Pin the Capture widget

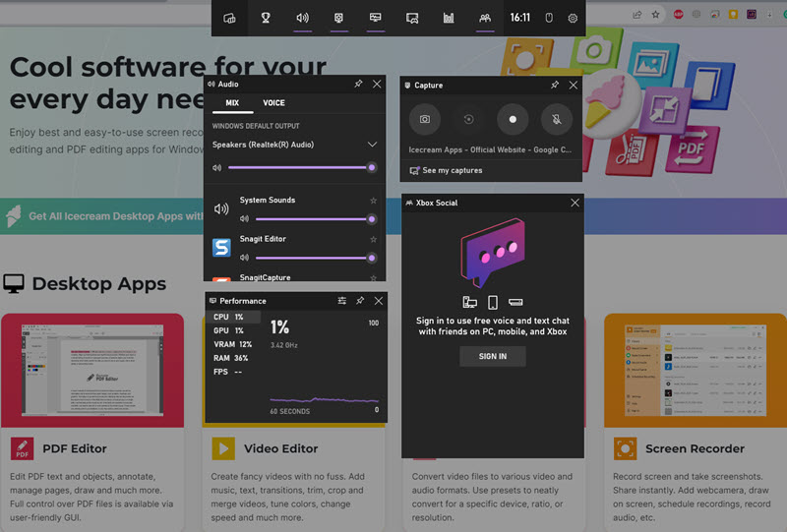coord(555,85)
